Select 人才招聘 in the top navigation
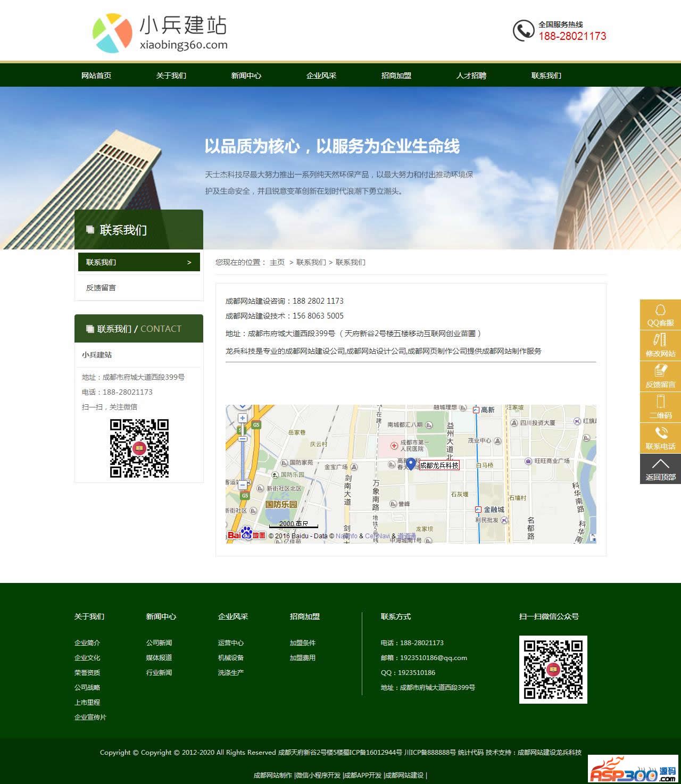The image size is (681, 784). coord(471,76)
